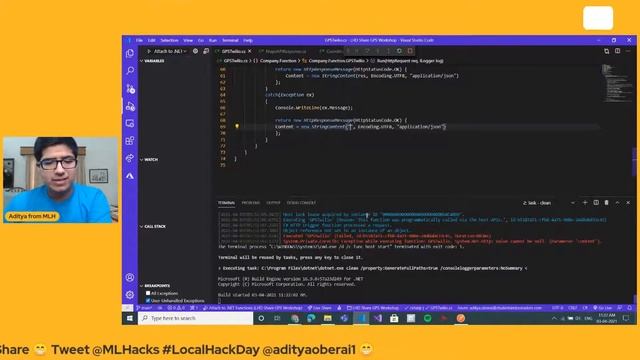The image size is (640, 360).
Task: Open File Explorer from the taskbar
Action: coord(328,318)
